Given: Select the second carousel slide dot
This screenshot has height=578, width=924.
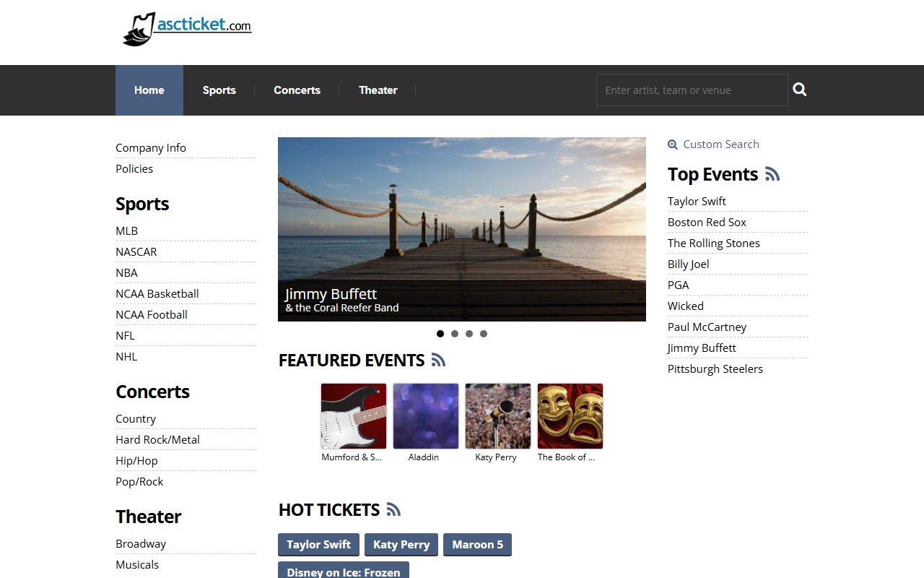Looking at the screenshot, I should (455, 334).
